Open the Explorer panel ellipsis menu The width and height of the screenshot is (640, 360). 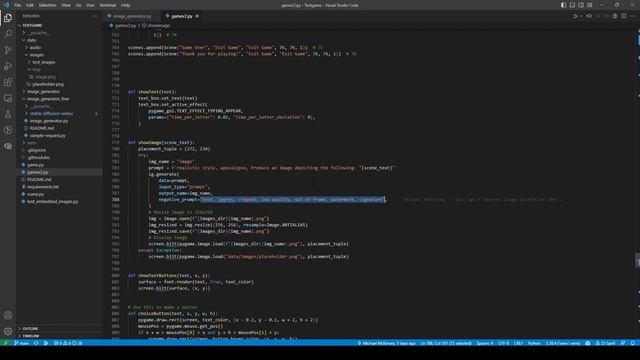pyautogui.click(x=95, y=16)
